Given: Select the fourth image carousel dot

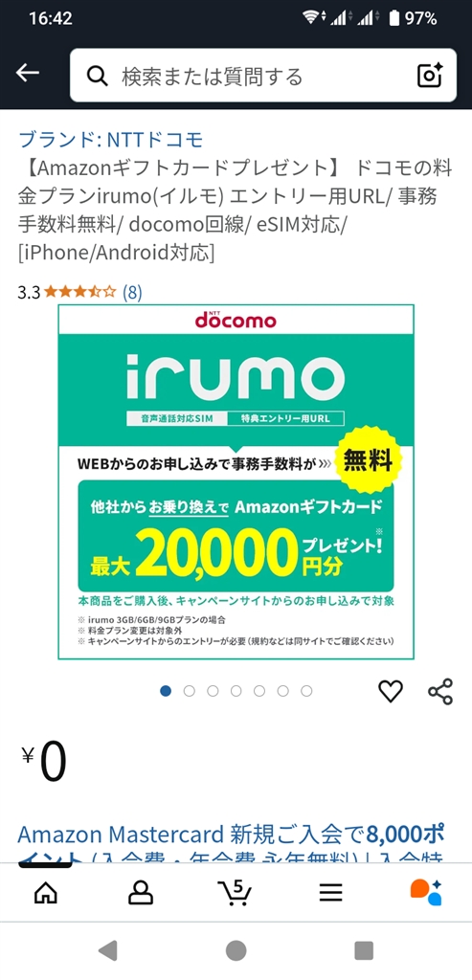Looking at the screenshot, I should [x=236, y=691].
